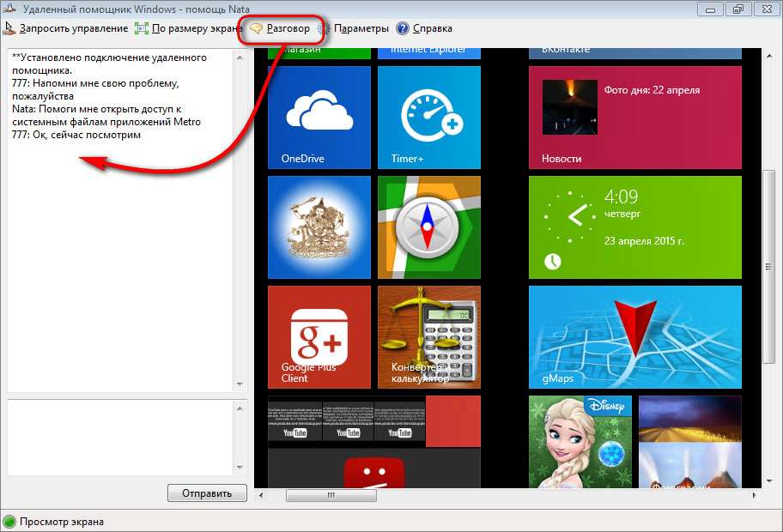The width and height of the screenshot is (783, 532).
Task: Open the gMaps tile
Action: point(634,337)
